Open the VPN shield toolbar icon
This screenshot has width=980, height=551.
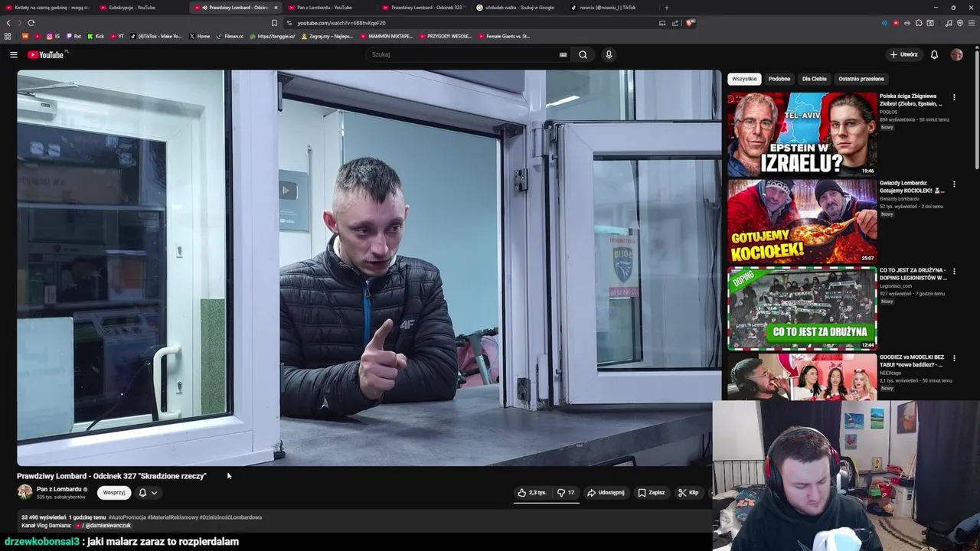point(960,23)
